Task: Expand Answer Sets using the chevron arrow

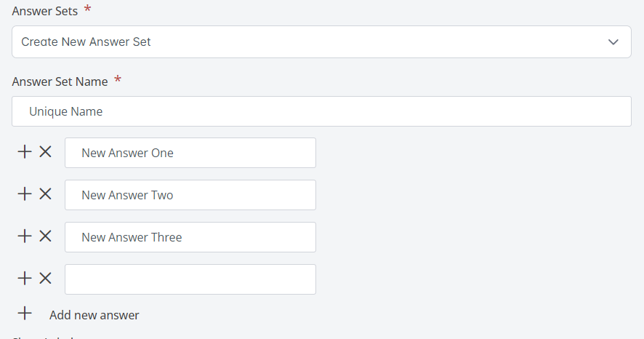Action: 614,42
